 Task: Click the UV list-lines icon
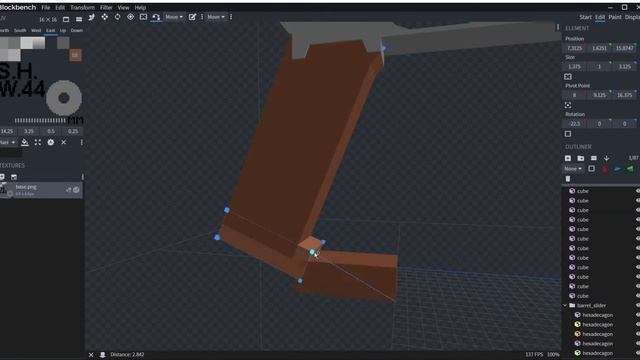(79, 19)
